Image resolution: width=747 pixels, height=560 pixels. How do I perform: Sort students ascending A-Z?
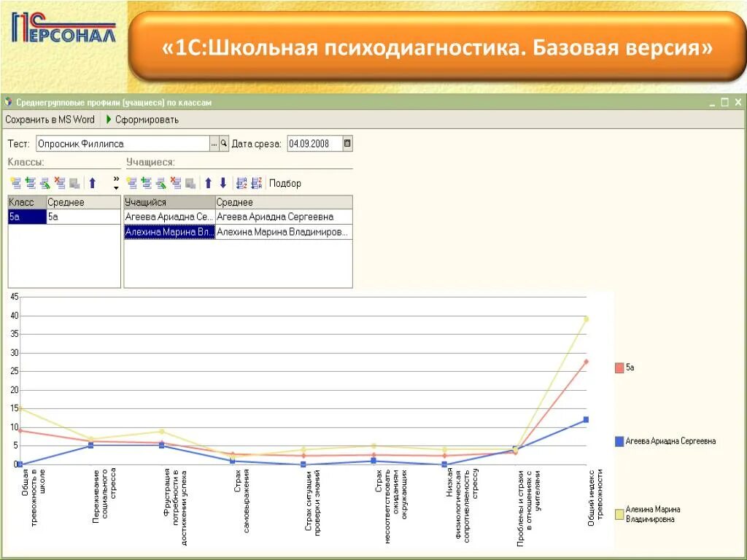242,183
